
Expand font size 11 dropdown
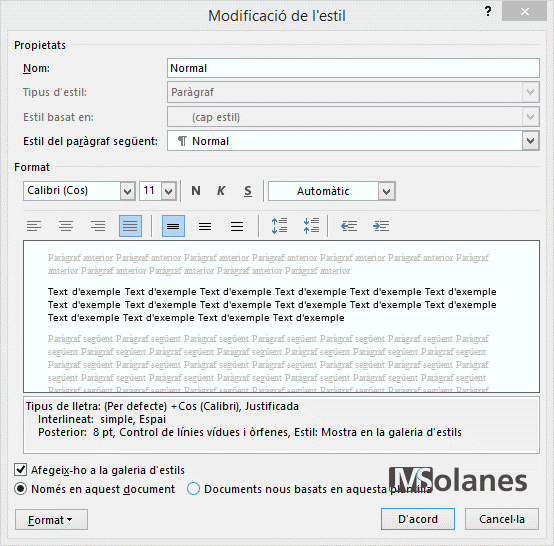[x=169, y=191]
